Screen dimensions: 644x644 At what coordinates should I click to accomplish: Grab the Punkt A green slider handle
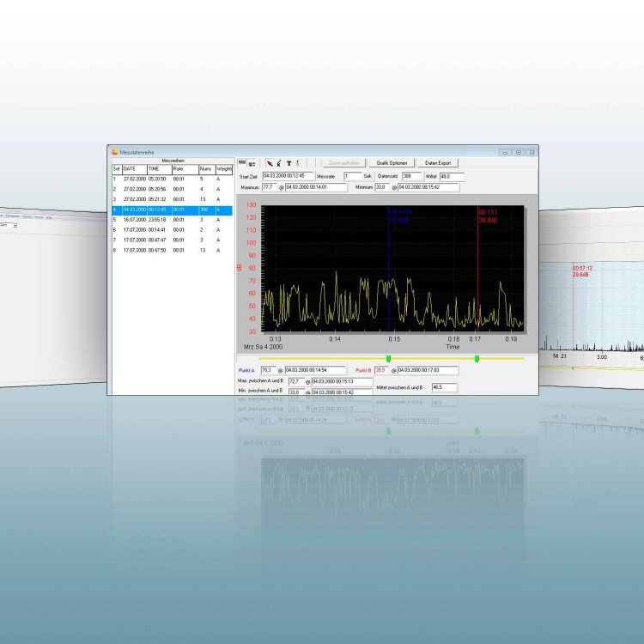pyautogui.click(x=388, y=358)
